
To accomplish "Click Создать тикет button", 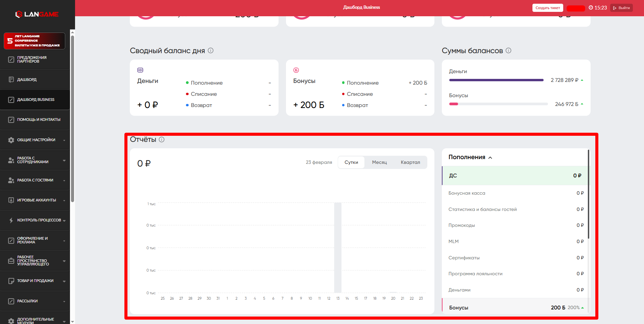I will coord(547,8).
